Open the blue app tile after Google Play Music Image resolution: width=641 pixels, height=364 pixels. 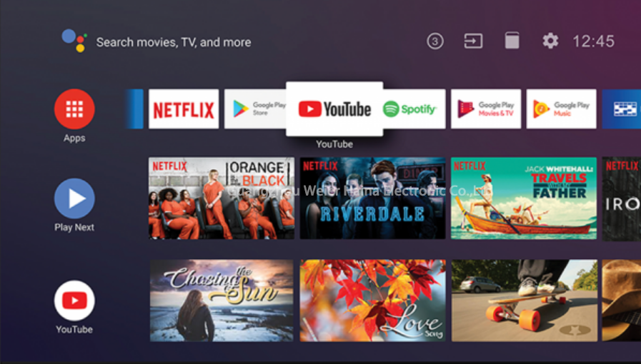pos(622,109)
